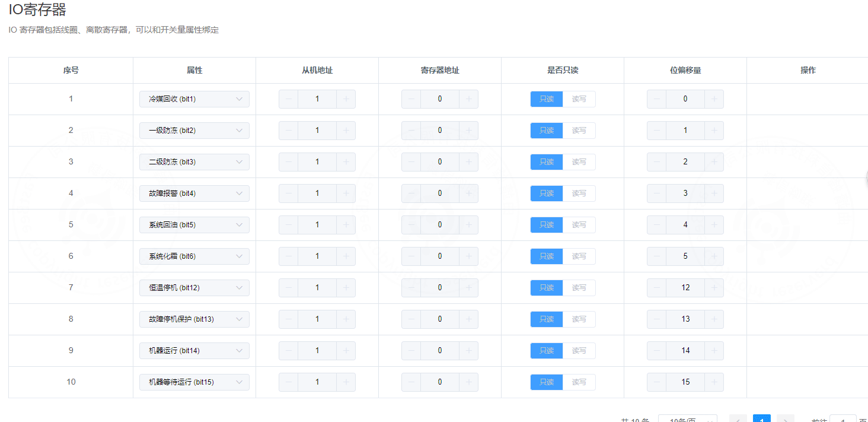The height and width of the screenshot is (422, 868).
Task: Set 故障停机保护 row to 读写
Action: [x=579, y=319]
